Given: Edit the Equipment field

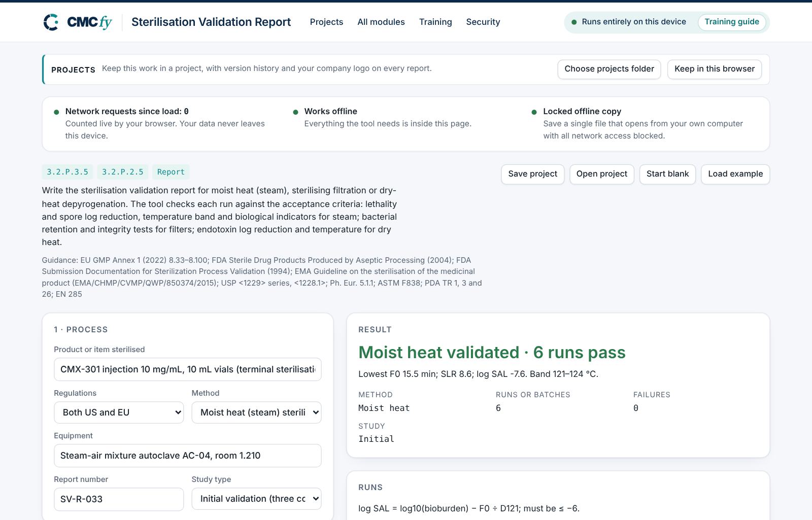Looking at the screenshot, I should tap(188, 456).
